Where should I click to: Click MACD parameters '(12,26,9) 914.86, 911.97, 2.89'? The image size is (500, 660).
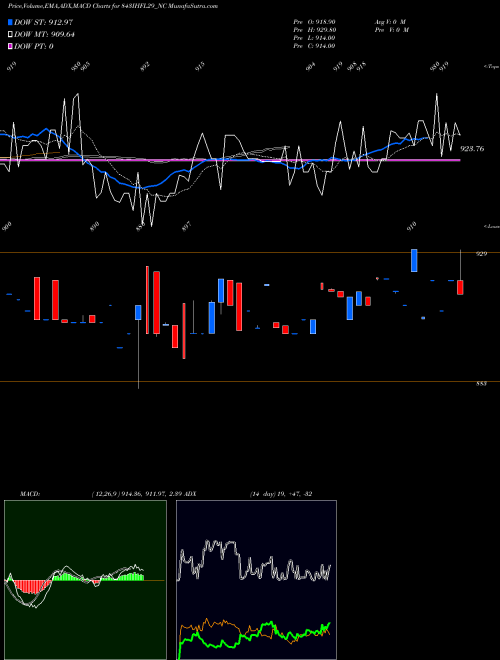tap(137, 494)
